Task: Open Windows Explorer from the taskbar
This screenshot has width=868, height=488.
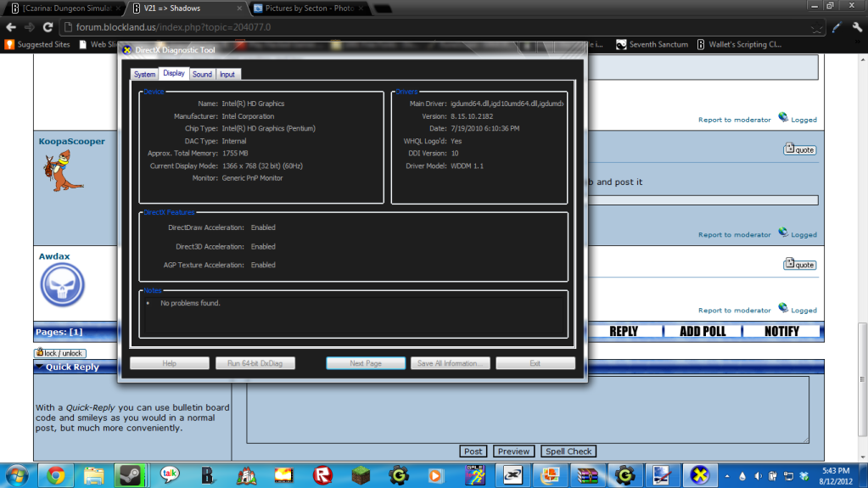Action: pos(93,475)
